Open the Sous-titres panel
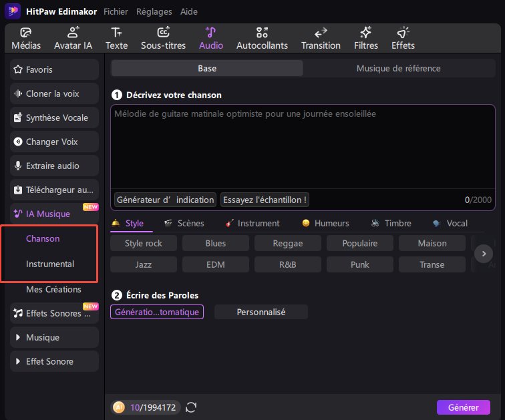This screenshot has height=420, width=505. tap(163, 38)
